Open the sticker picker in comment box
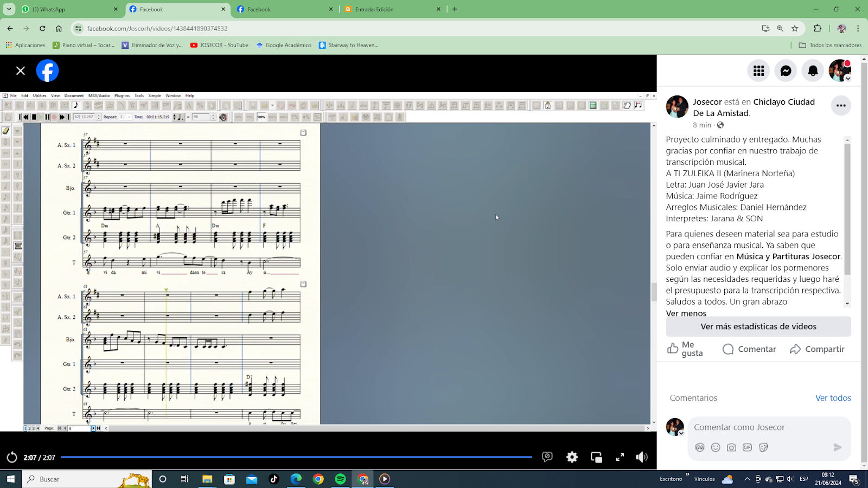Image resolution: width=868 pixels, height=488 pixels. coord(763,447)
